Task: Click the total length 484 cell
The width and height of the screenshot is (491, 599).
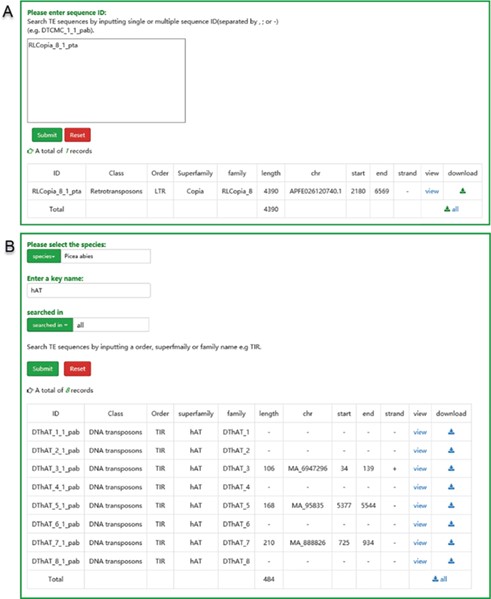Action: pos(269,579)
